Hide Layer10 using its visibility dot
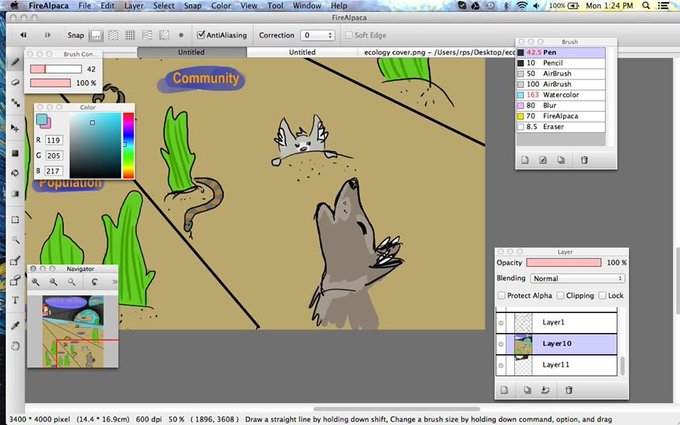 pyautogui.click(x=501, y=344)
